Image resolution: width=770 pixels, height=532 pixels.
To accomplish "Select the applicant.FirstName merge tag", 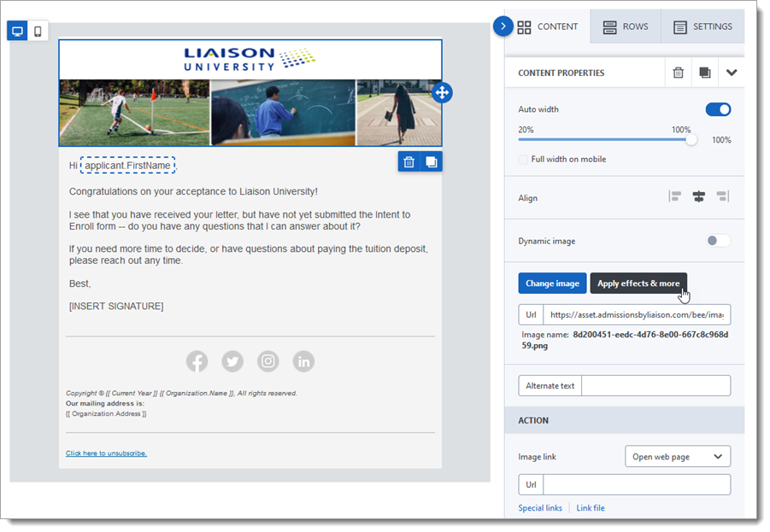I will point(127,166).
